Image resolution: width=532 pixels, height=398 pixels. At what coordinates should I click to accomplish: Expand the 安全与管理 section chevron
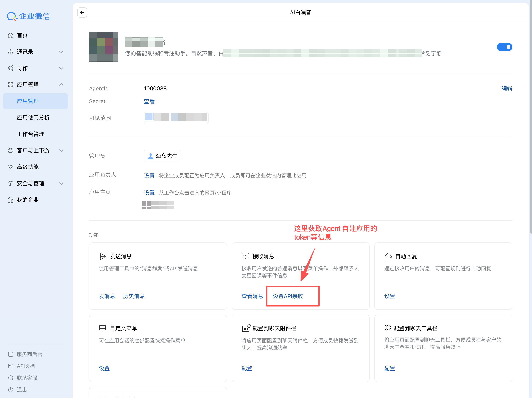61,183
